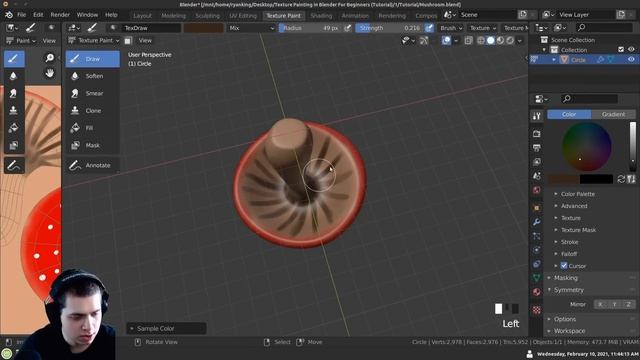640x360 pixels.
Task: Open the Window menu
Action: click(87, 15)
